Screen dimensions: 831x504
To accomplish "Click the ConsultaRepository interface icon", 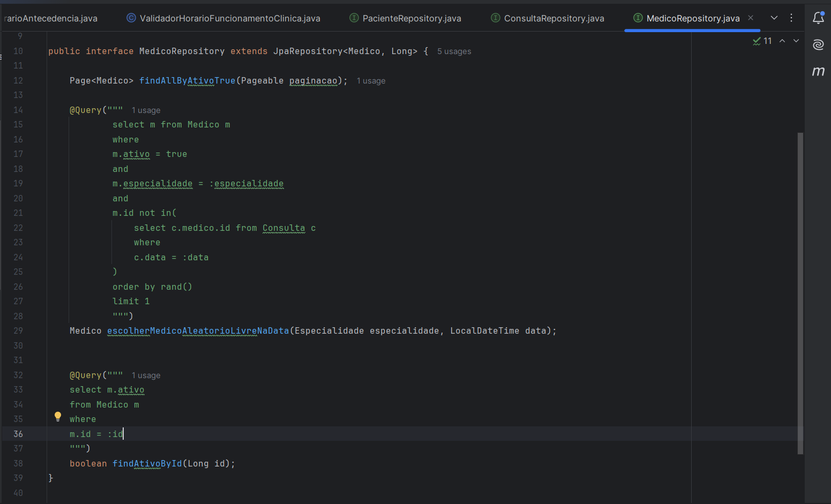I will point(496,18).
